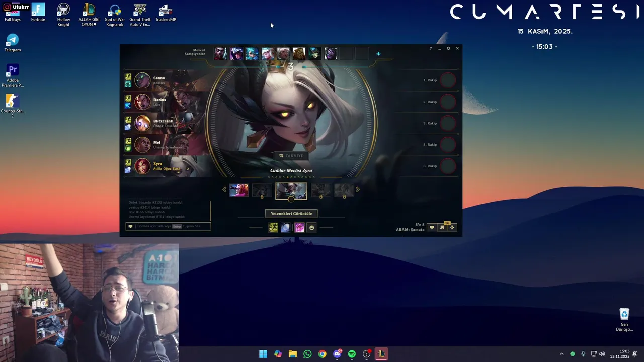
Task: Click Senna's first summoner spell icon
Action: pyautogui.click(x=128, y=77)
